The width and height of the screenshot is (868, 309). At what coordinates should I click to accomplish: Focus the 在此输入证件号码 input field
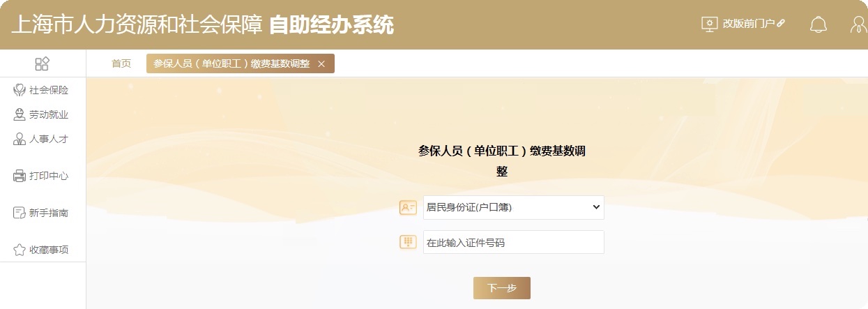coord(514,242)
